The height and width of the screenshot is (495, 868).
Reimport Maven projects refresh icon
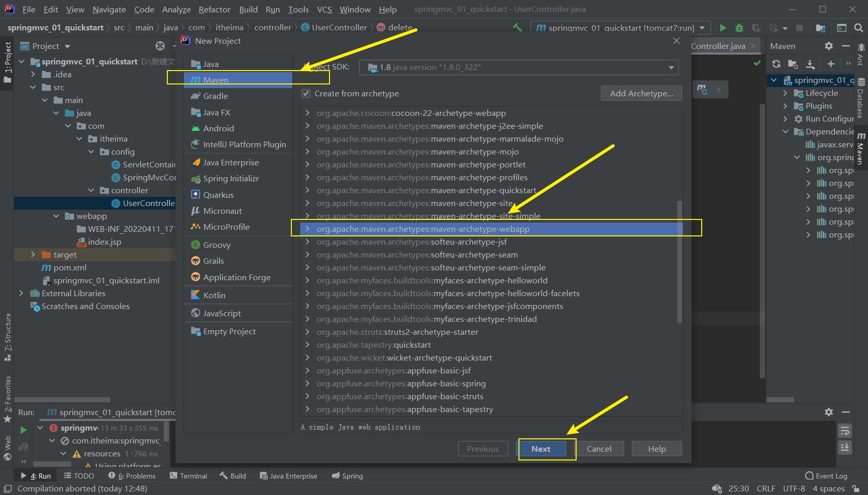point(776,64)
